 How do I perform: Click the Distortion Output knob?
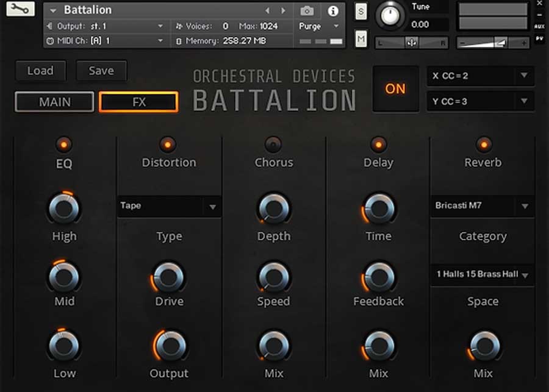170,346
